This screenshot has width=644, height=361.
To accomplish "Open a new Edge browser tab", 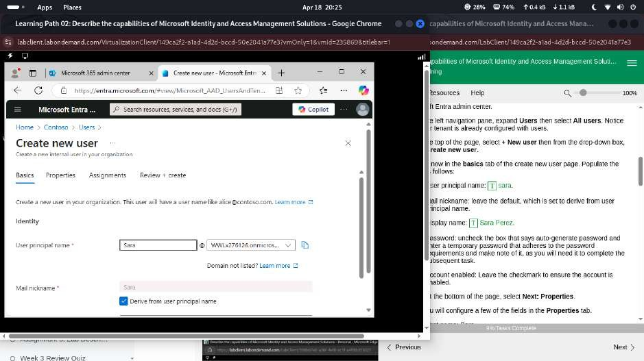I will point(281,73).
